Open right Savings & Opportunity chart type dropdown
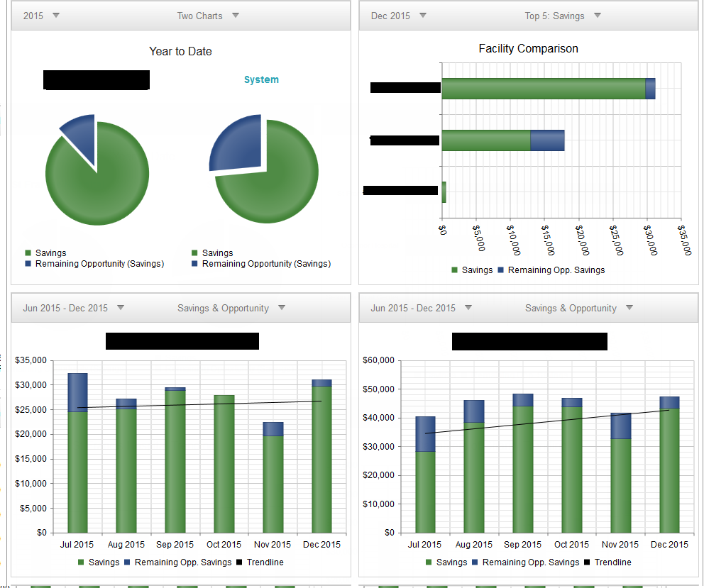Image resolution: width=704 pixels, height=588 pixels. point(629,307)
